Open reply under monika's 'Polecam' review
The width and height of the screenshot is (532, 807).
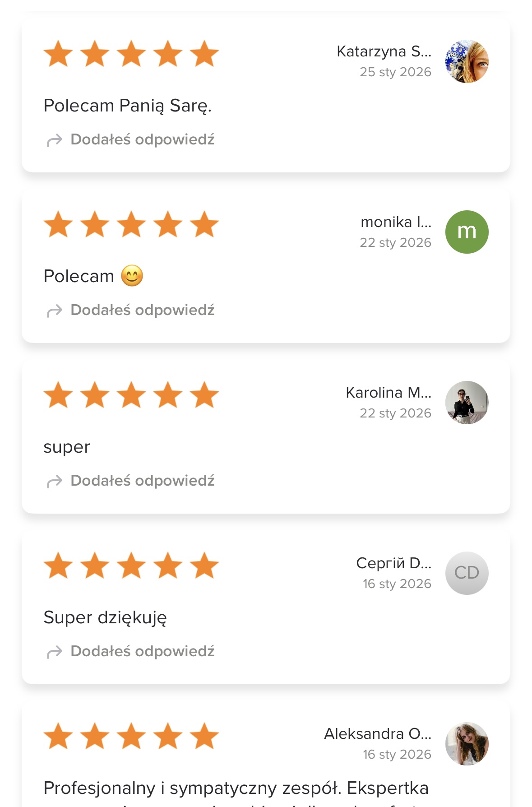point(142,310)
